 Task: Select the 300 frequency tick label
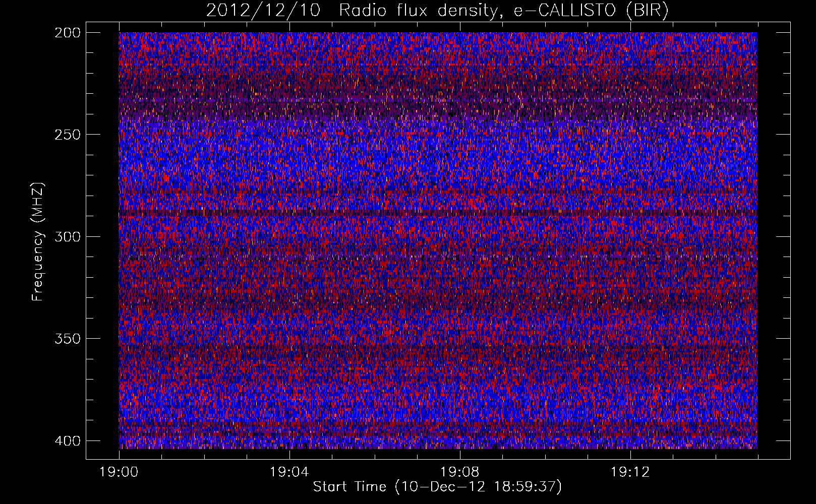[67, 236]
